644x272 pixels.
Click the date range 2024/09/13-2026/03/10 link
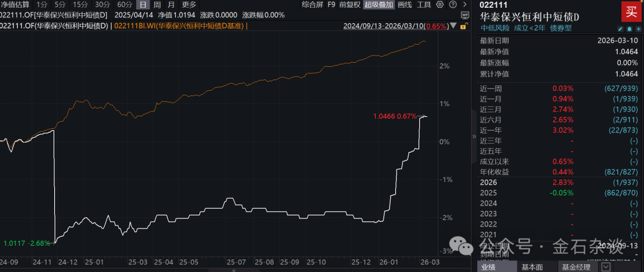tap(395, 26)
